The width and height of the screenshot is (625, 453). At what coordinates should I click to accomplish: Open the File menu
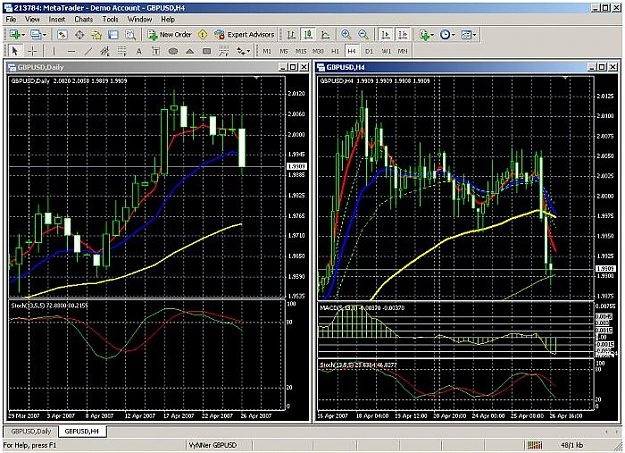pyautogui.click(x=11, y=19)
